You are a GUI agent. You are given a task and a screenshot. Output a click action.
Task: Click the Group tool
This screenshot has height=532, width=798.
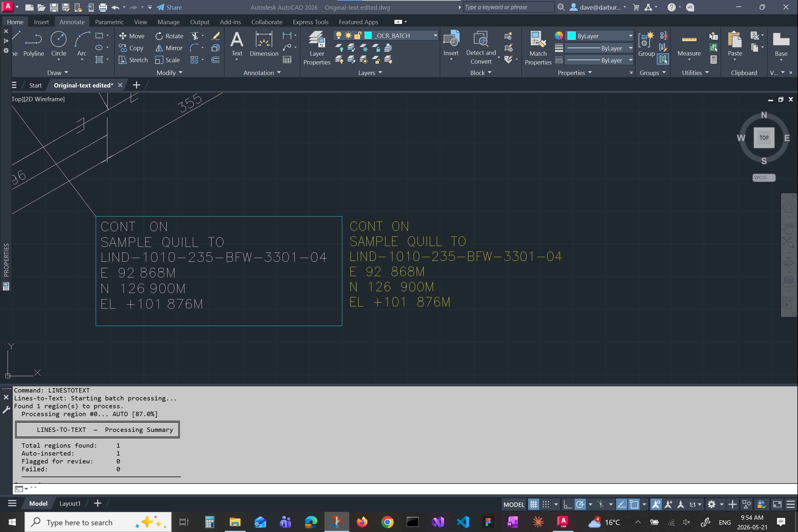coord(646,44)
